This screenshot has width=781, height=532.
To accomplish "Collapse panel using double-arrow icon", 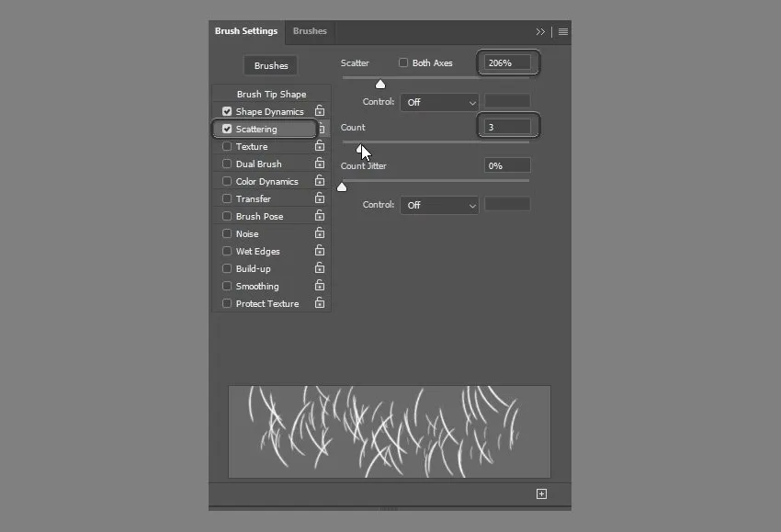I will 541,31.
